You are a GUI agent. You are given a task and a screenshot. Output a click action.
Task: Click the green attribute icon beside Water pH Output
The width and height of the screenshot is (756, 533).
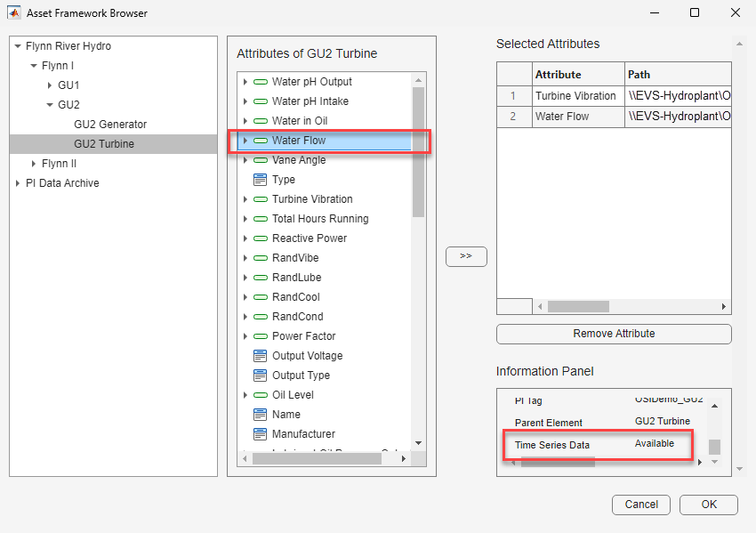tap(261, 81)
